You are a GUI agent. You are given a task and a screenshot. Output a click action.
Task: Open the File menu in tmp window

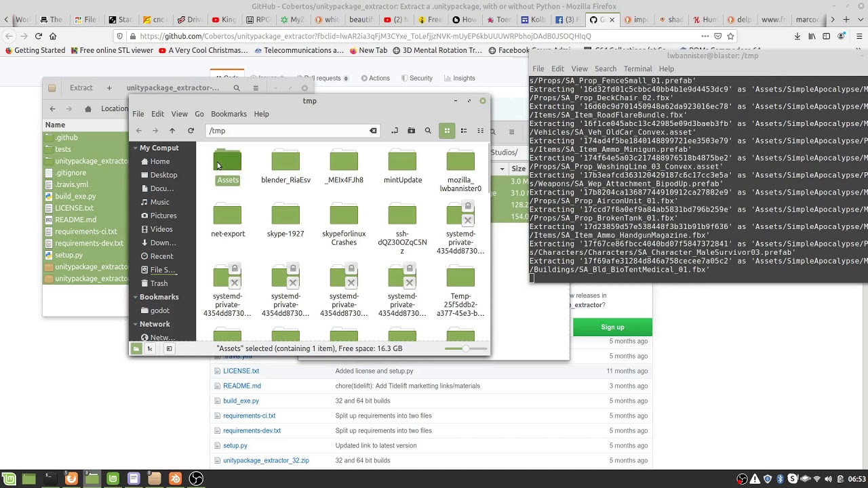pos(138,114)
